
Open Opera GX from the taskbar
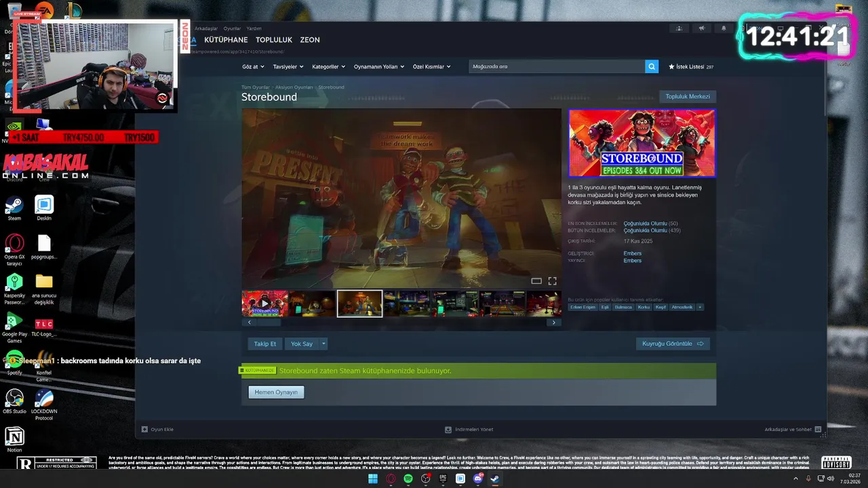391,479
